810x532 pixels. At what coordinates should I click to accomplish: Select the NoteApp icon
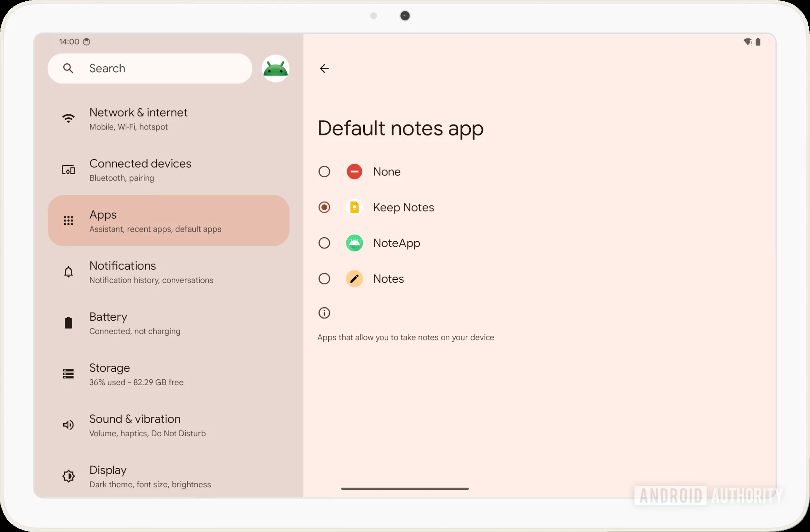[354, 243]
